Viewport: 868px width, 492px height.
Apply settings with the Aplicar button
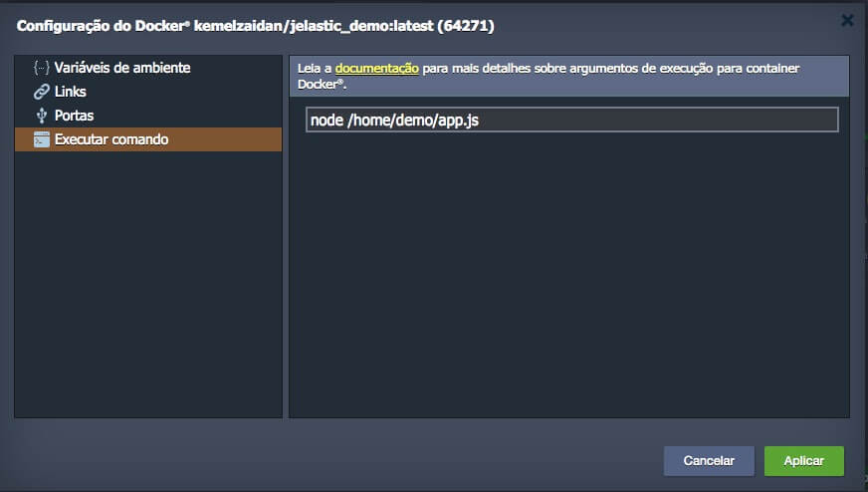(803, 460)
